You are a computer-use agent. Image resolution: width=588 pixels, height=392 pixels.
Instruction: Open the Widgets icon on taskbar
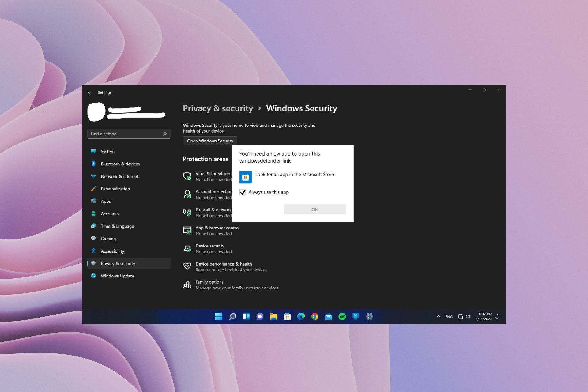(246, 317)
